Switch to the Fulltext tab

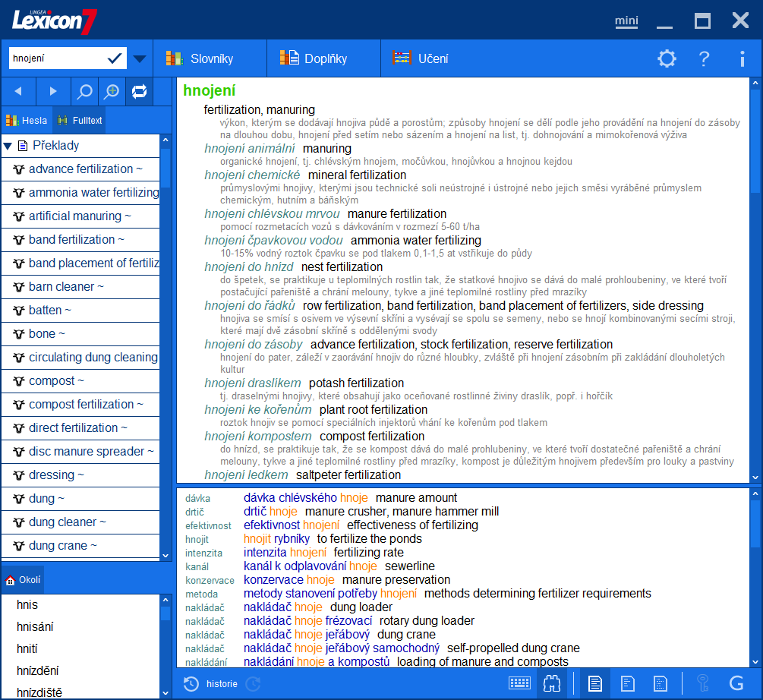pyautogui.click(x=79, y=120)
